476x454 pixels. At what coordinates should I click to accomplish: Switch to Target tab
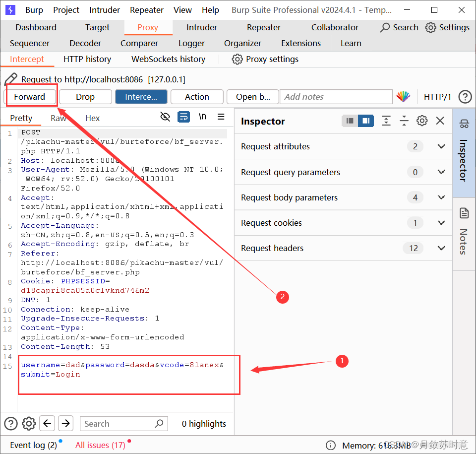pyautogui.click(x=97, y=27)
